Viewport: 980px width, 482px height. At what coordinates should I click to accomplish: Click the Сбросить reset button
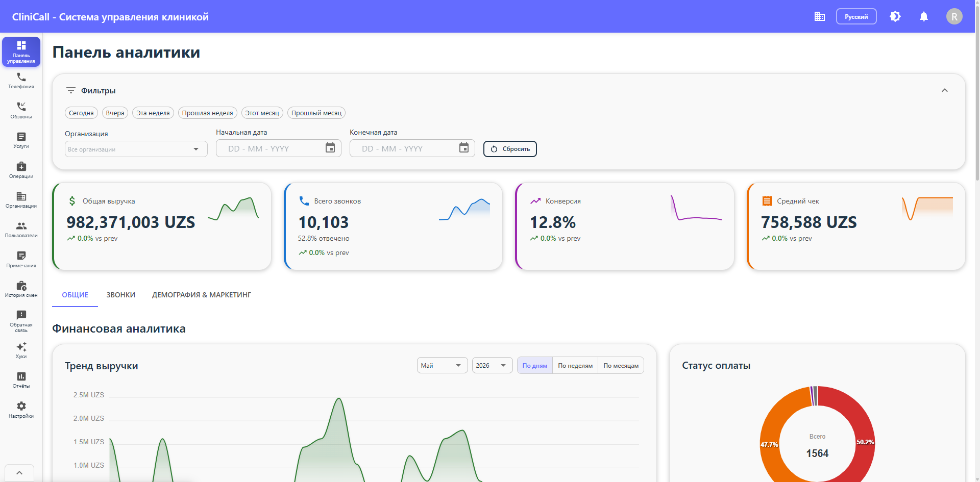(510, 149)
